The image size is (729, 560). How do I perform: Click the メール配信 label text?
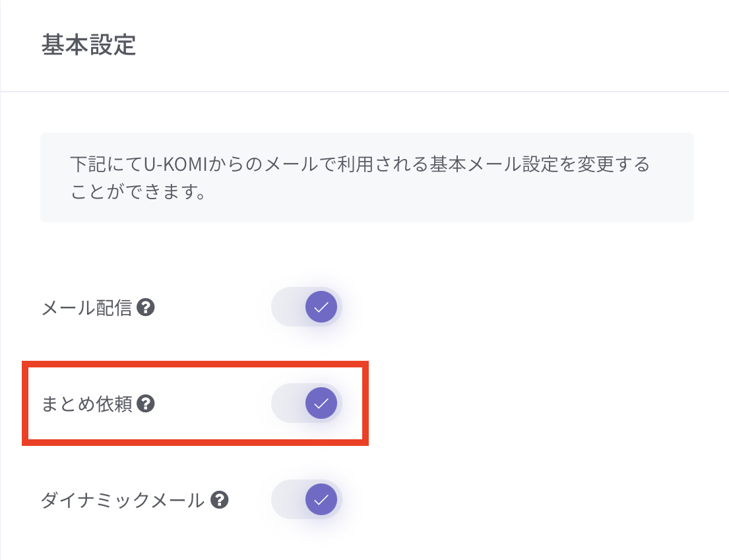tap(86, 307)
